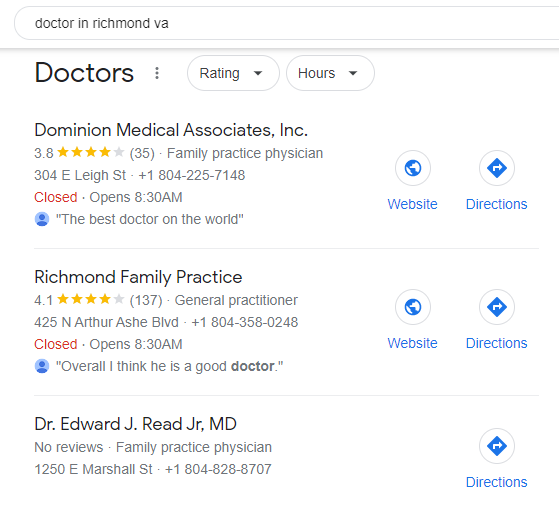
Task: Click the Rating dropdown arrow
Action: tap(258, 73)
